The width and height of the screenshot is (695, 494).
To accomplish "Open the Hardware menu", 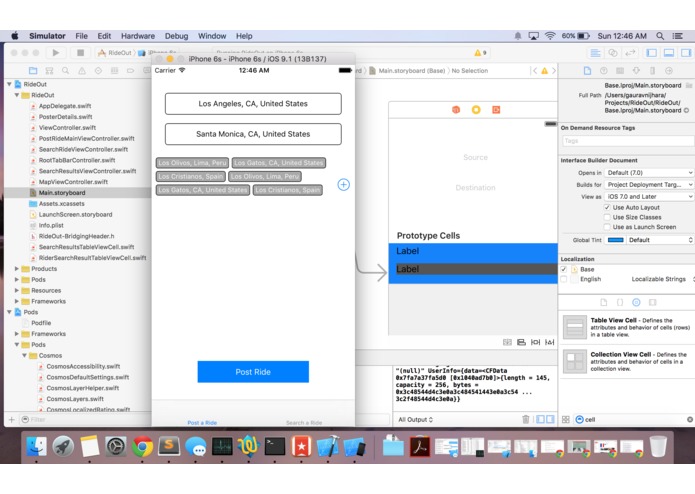I will pos(138,36).
